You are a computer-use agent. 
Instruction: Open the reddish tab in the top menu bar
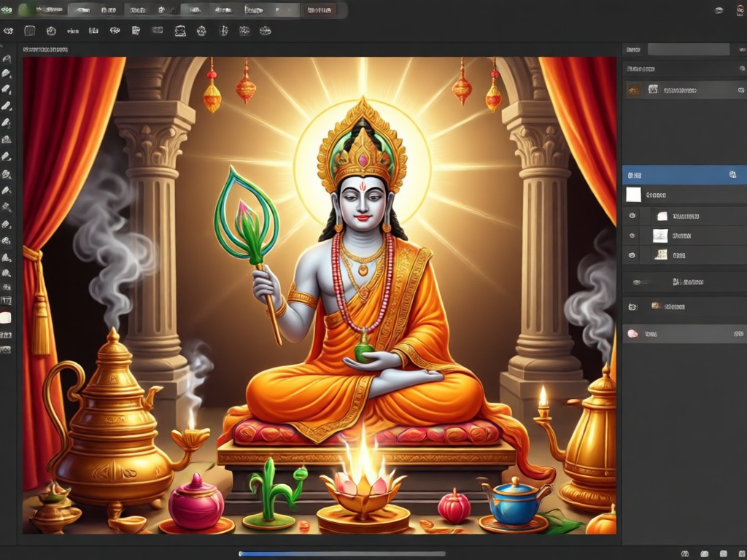pyautogui.click(x=319, y=9)
